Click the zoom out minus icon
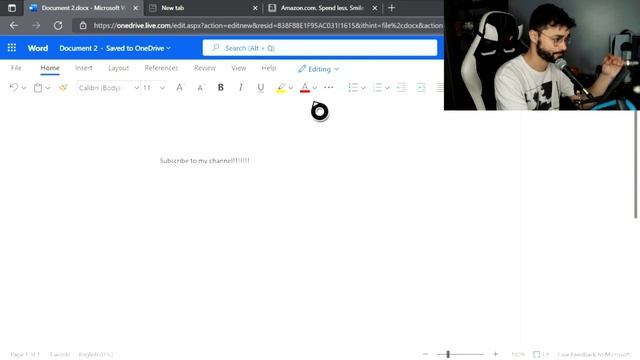The image size is (640, 360). pyautogui.click(x=425, y=354)
